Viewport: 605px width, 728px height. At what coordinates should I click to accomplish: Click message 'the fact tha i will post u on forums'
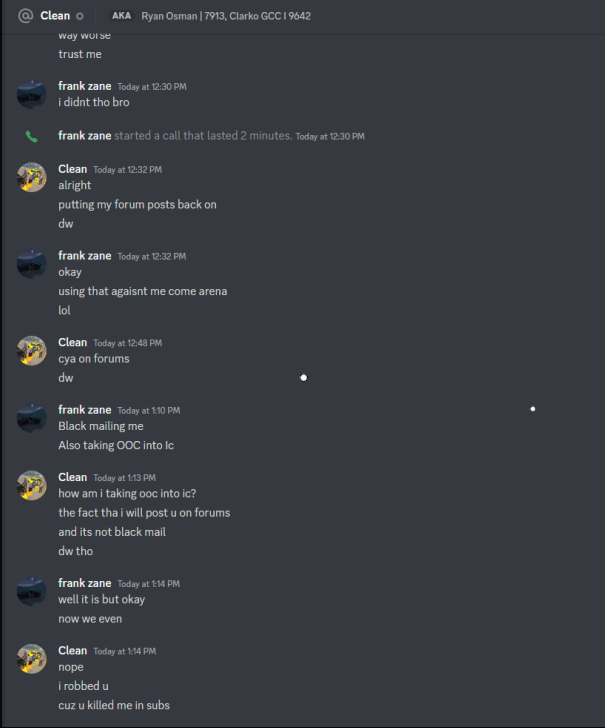144,513
